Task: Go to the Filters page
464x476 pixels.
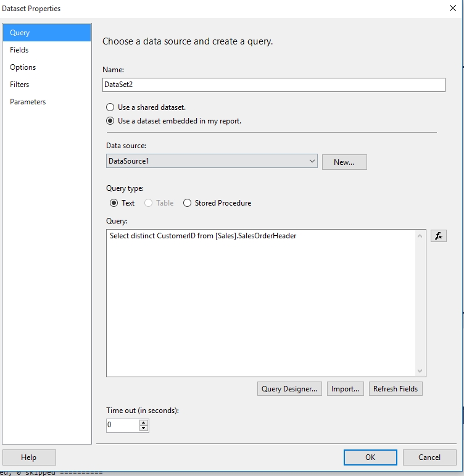Action: click(20, 85)
